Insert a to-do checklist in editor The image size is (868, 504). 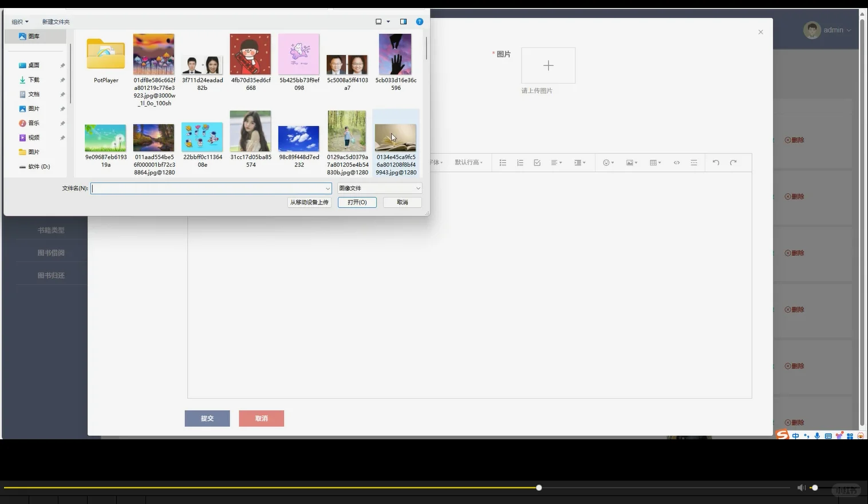(537, 163)
